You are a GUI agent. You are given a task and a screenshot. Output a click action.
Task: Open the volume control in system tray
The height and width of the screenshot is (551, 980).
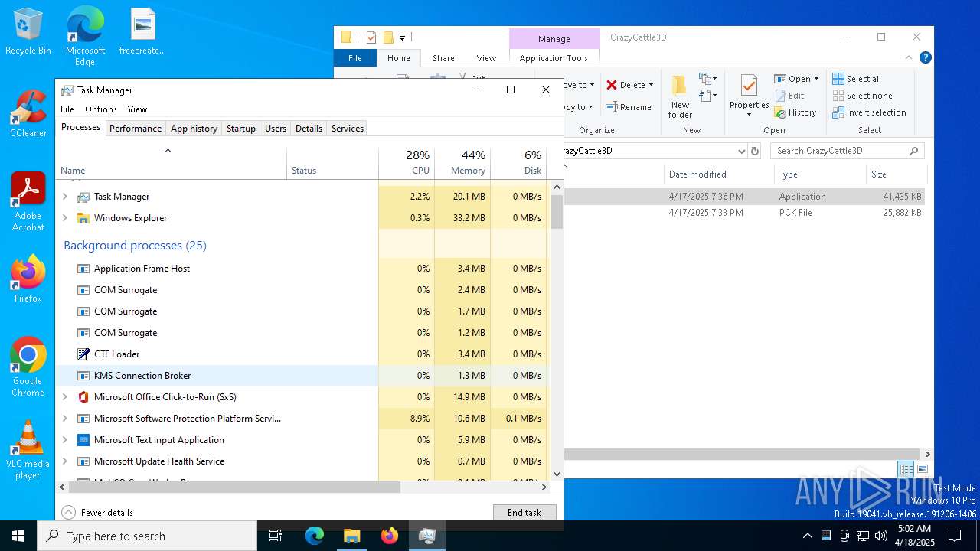tap(881, 536)
